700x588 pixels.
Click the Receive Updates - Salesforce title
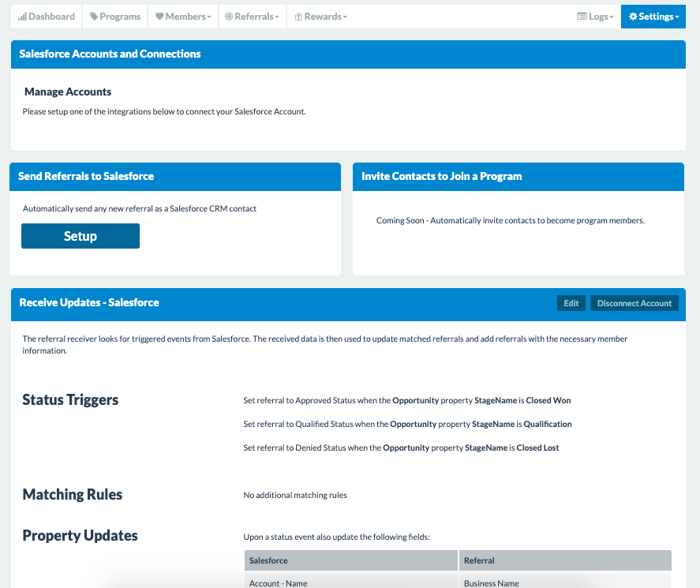click(89, 303)
